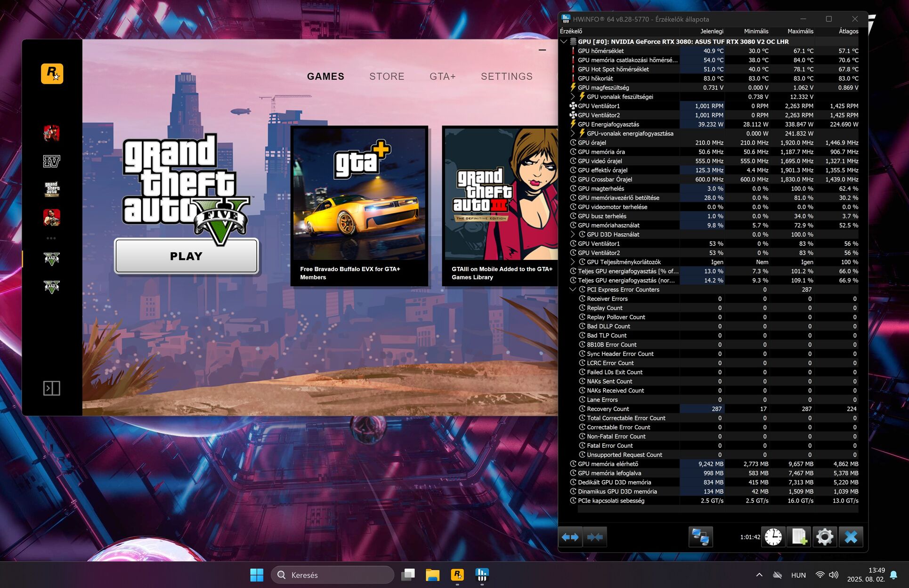Click HWiNFO taskbar icon
Screen dimensions: 909x588
click(x=482, y=575)
